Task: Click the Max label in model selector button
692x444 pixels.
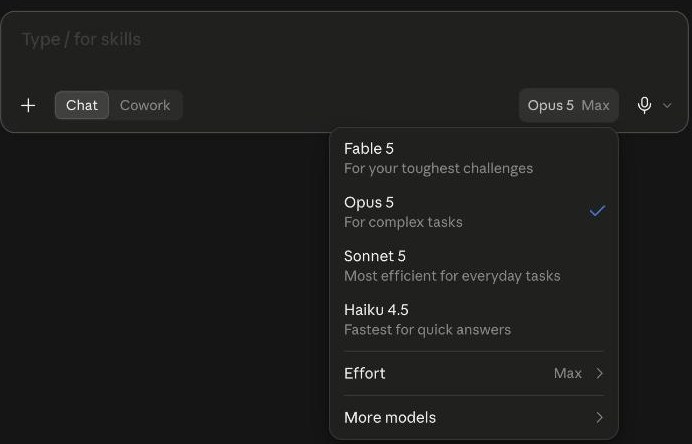Action: pyautogui.click(x=595, y=105)
